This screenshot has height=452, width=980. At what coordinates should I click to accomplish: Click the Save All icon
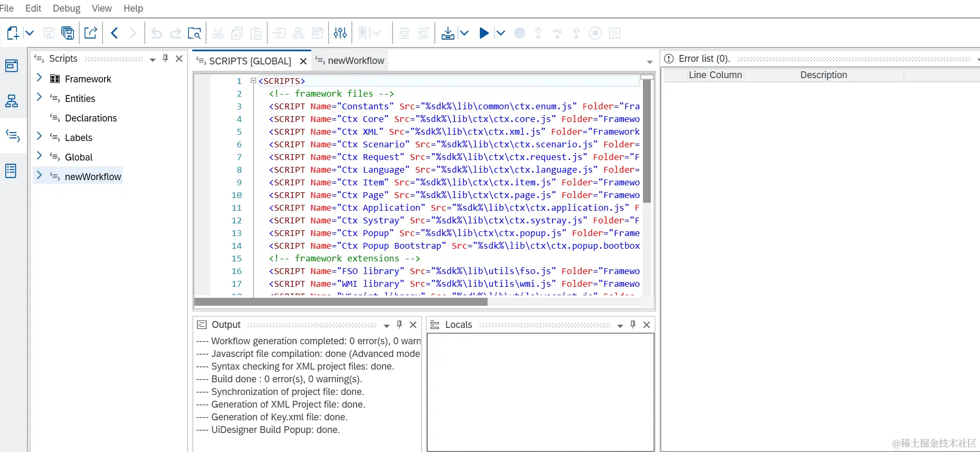[68, 33]
